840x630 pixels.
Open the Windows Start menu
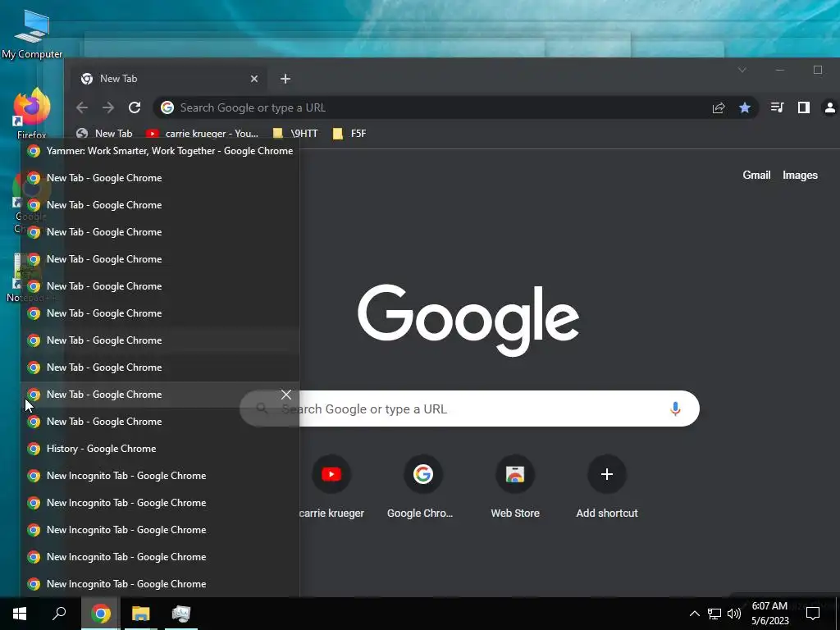[x=20, y=614]
